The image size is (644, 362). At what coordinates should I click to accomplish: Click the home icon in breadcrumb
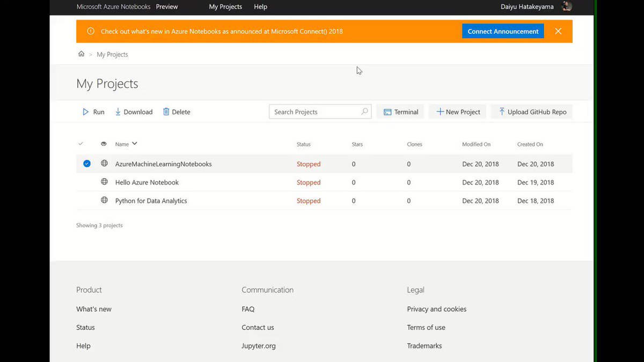pos(81,54)
